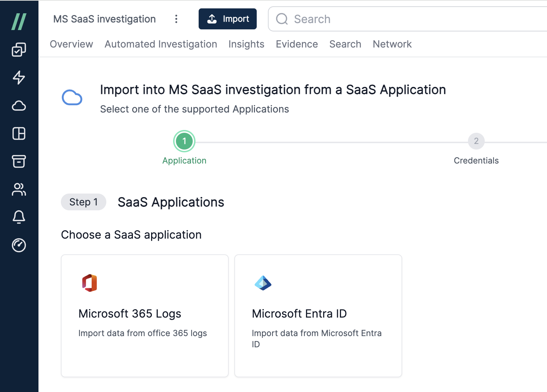Open the tasks checklist sidebar icon
Screen dimensions: 547x392
[x=19, y=50]
